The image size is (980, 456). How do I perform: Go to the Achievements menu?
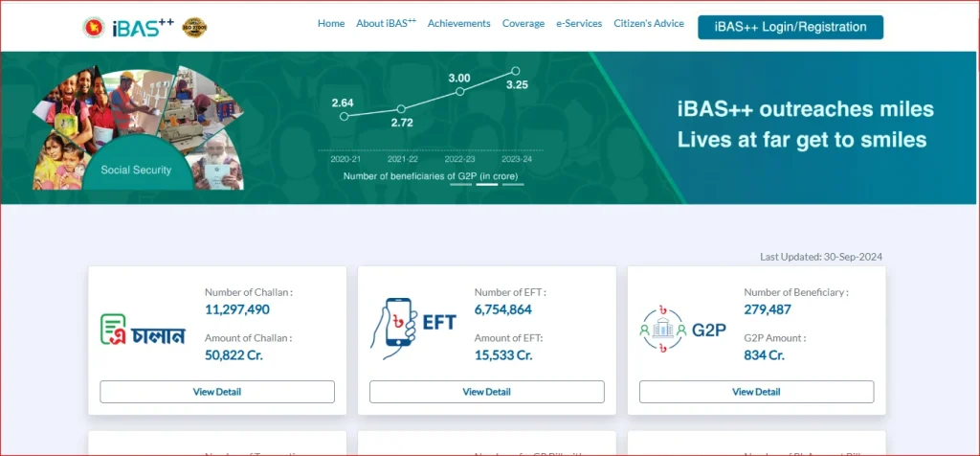coord(458,23)
